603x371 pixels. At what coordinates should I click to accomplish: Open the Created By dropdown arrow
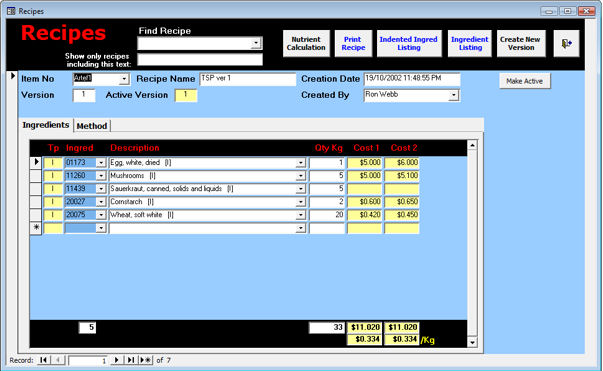(454, 95)
